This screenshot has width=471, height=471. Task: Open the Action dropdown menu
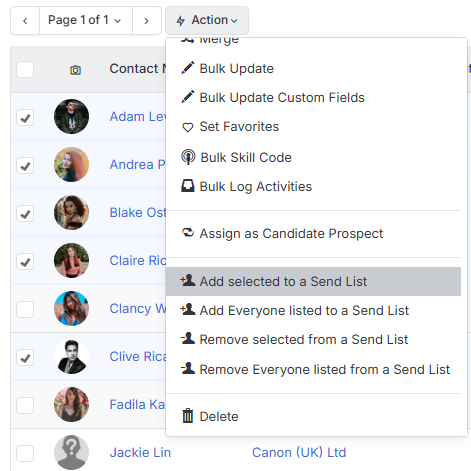207,20
